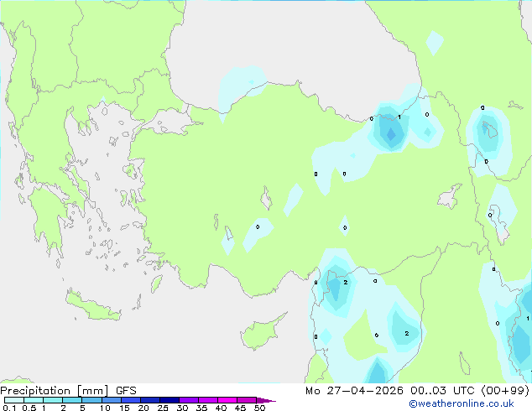
Task: Click legend label '25'
Action: coord(163,408)
